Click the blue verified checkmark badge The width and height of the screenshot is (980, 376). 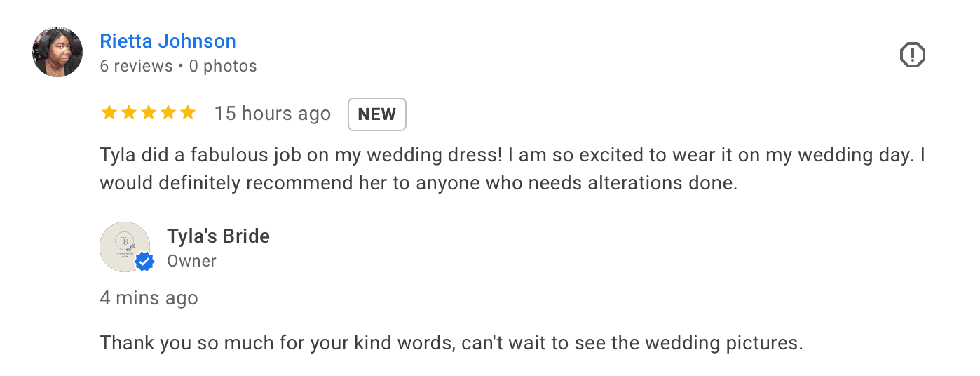144,262
